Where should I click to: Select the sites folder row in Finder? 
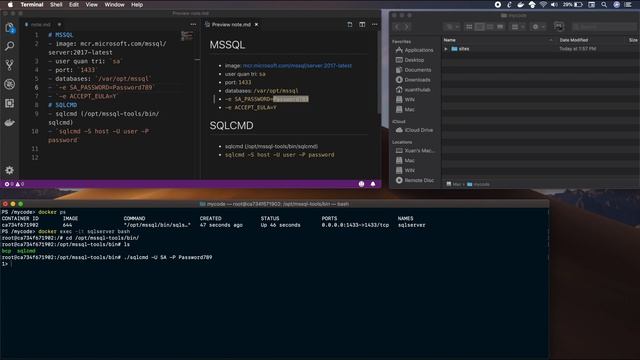pyautogui.click(x=541, y=49)
